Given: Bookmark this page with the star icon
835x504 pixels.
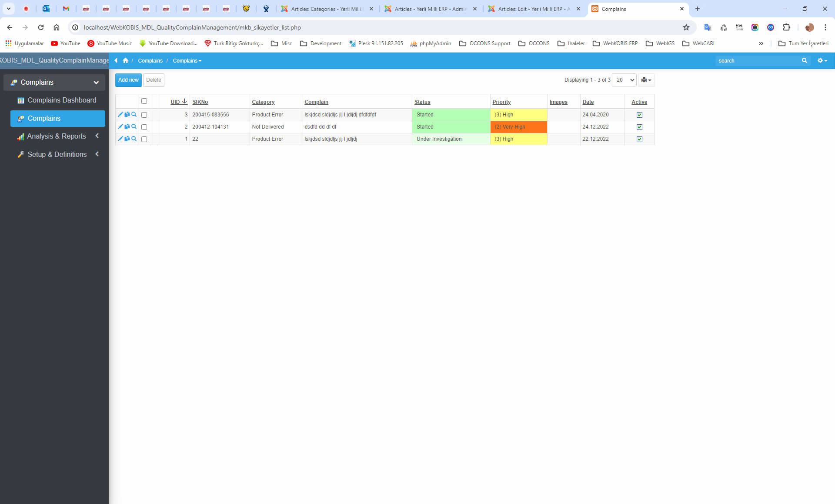Looking at the screenshot, I should click(x=686, y=27).
